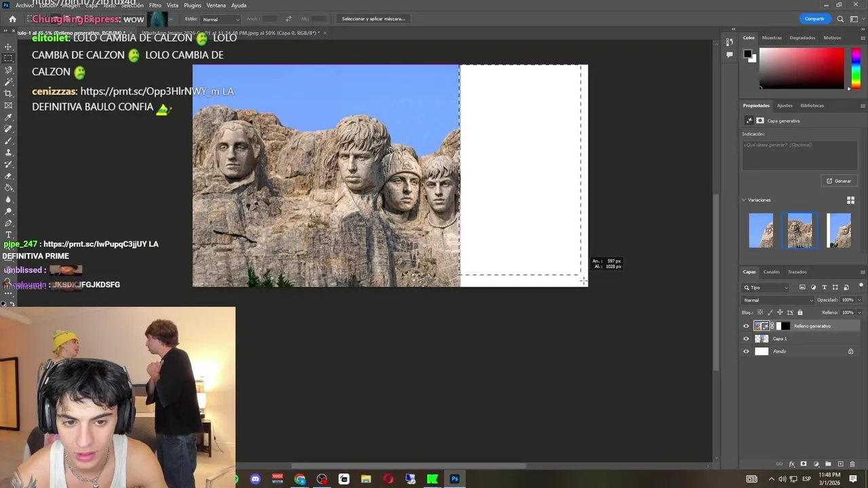
Task: Collapse the Variaciones section
Action: [744, 200]
